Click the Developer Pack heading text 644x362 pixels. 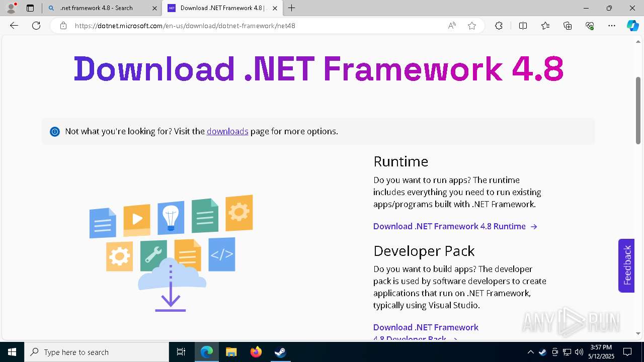click(x=424, y=251)
